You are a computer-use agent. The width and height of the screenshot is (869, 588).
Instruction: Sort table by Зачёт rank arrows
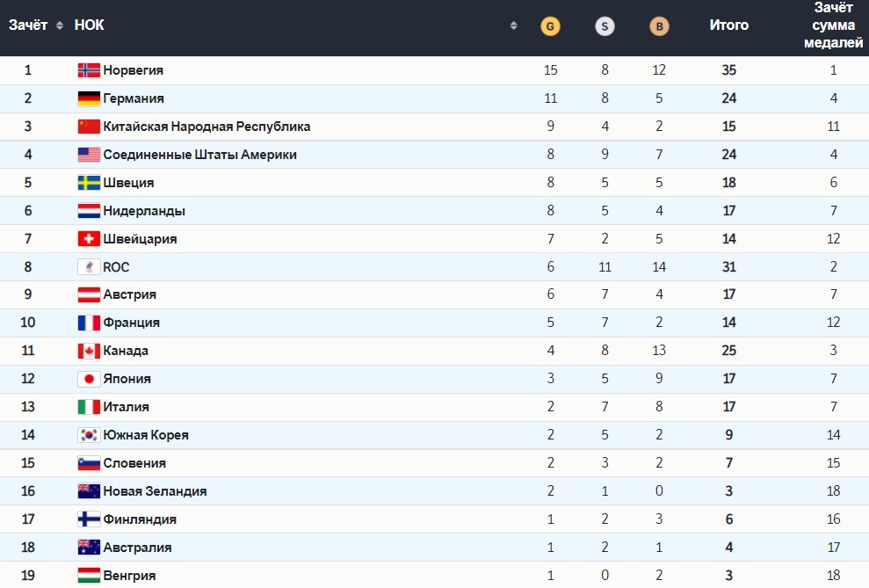pos(60,25)
